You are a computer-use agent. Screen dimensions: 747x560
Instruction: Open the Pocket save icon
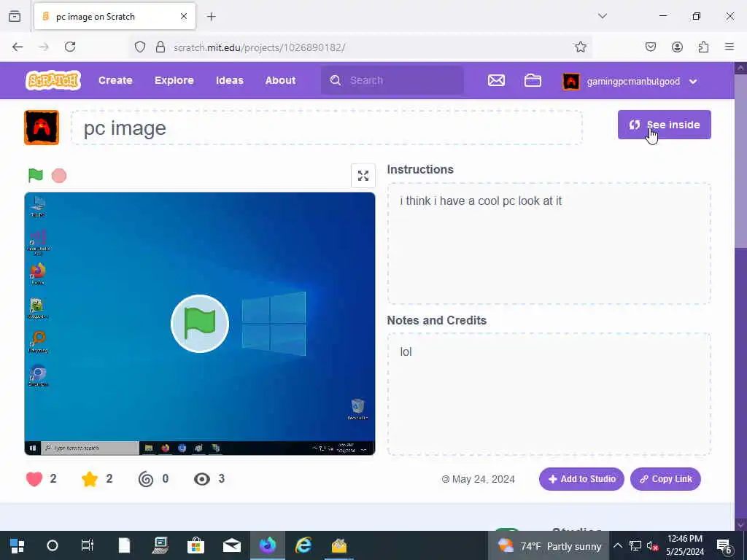[651, 47]
